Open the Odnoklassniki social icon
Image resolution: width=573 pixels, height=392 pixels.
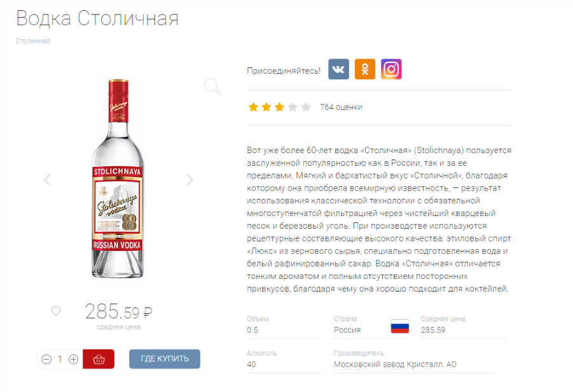364,69
